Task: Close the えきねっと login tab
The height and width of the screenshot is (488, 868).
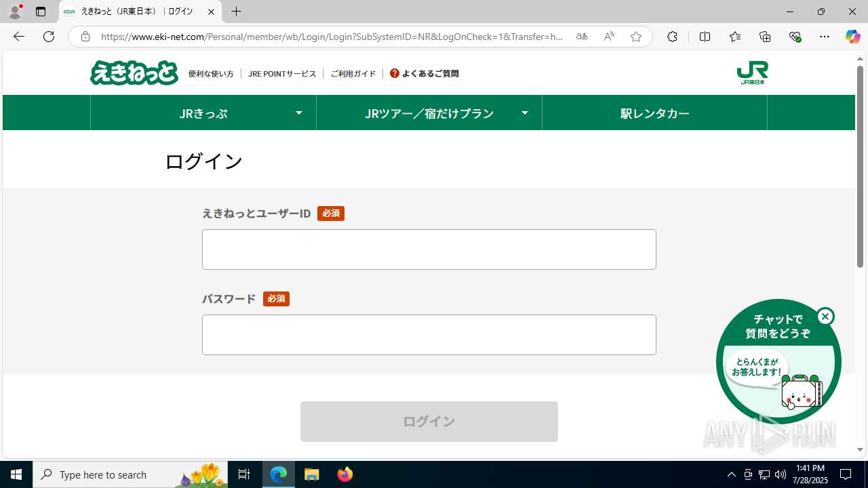Action: click(x=211, y=12)
